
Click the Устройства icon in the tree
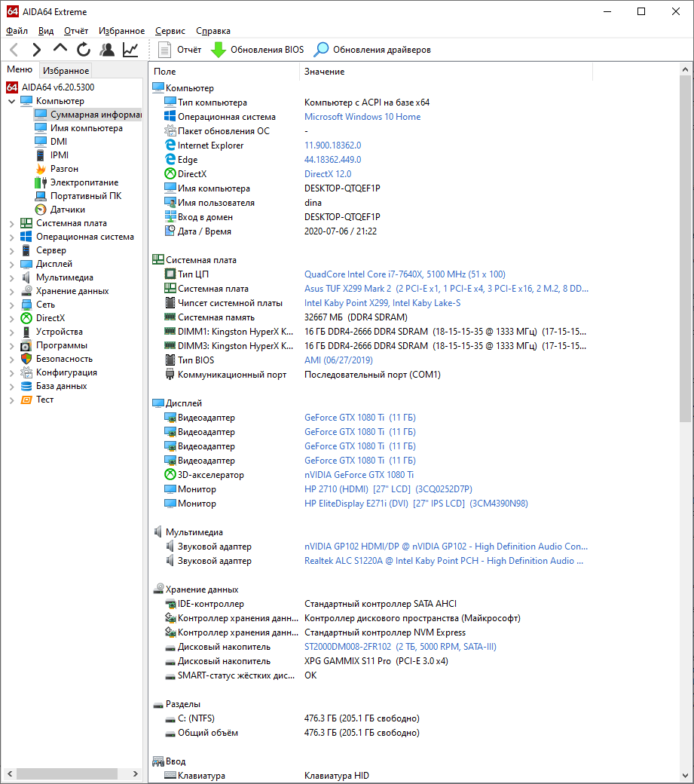click(26, 332)
